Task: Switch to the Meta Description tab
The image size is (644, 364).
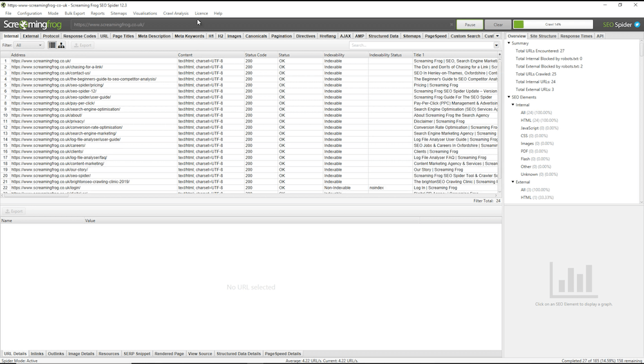Action: click(x=155, y=36)
